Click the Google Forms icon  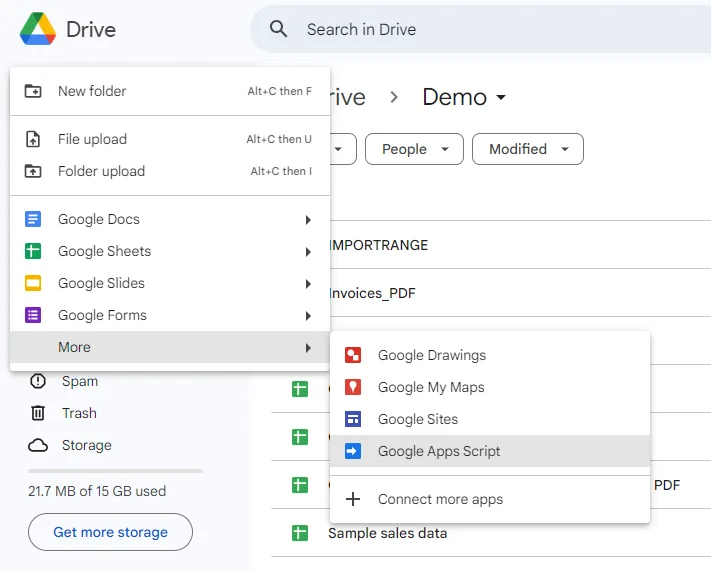(x=33, y=315)
